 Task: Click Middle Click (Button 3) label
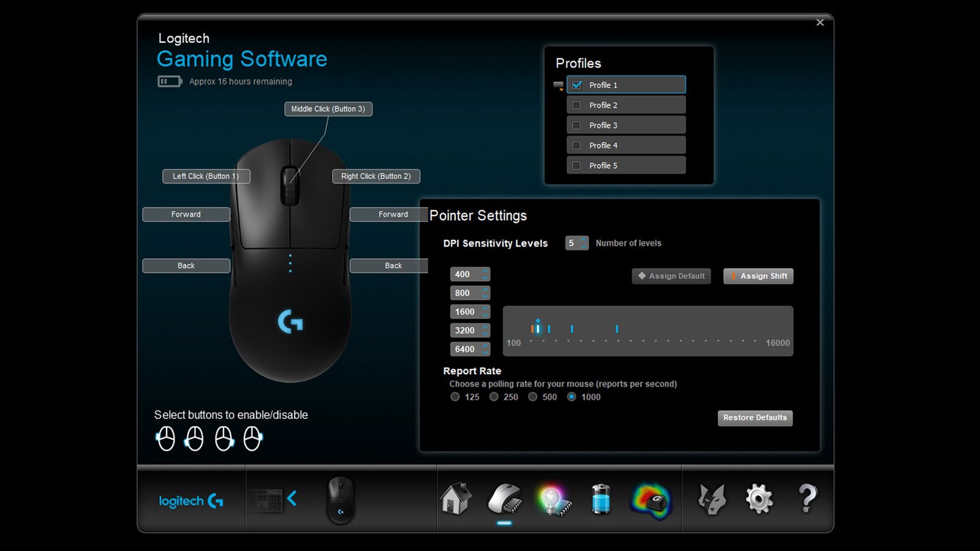point(328,109)
